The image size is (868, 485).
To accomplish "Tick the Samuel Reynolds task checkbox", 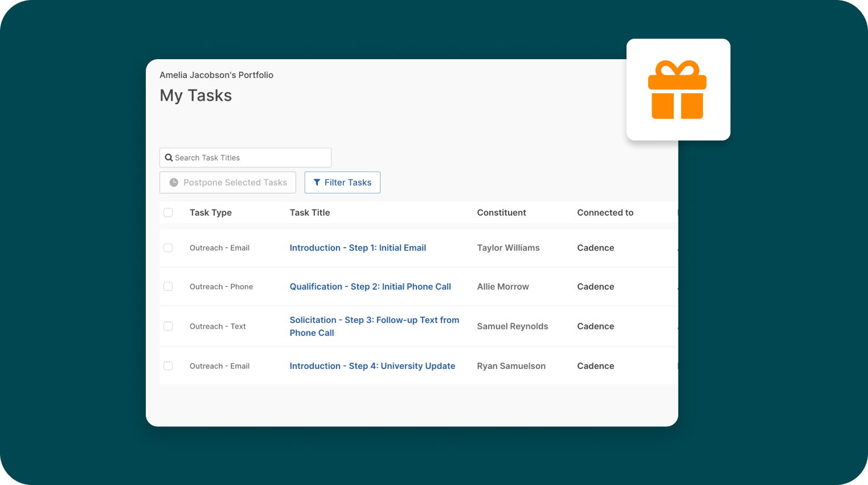I will pos(168,326).
